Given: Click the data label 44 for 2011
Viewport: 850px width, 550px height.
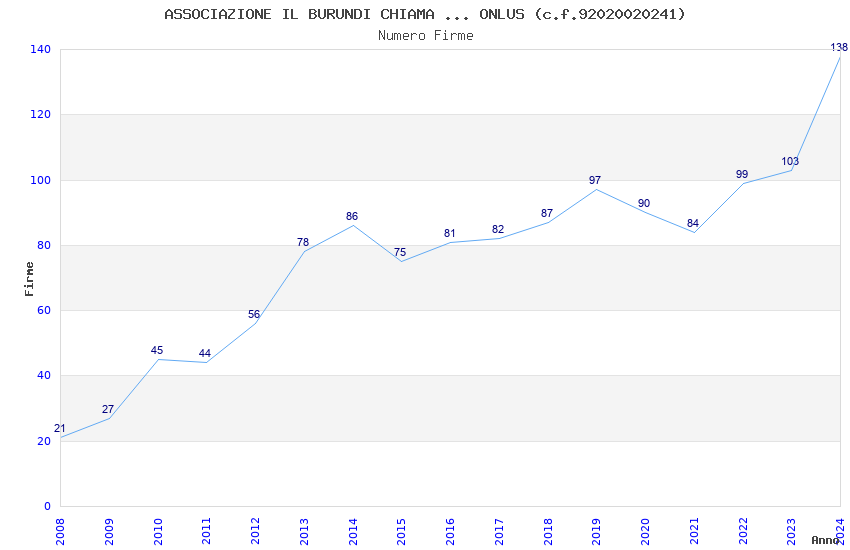Looking at the screenshot, I should (x=204, y=353).
